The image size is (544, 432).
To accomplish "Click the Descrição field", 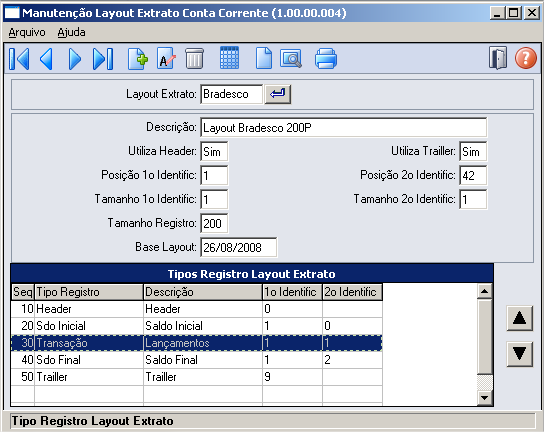I will [x=343, y=128].
